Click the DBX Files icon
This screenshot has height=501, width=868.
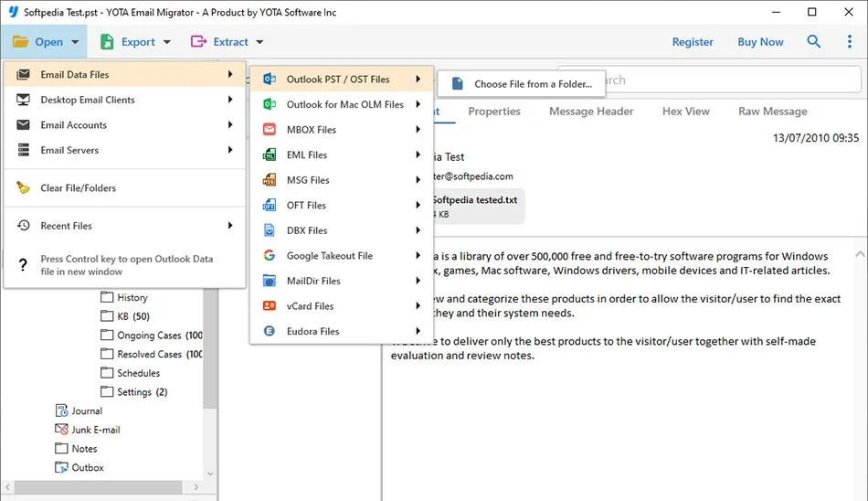(x=270, y=230)
